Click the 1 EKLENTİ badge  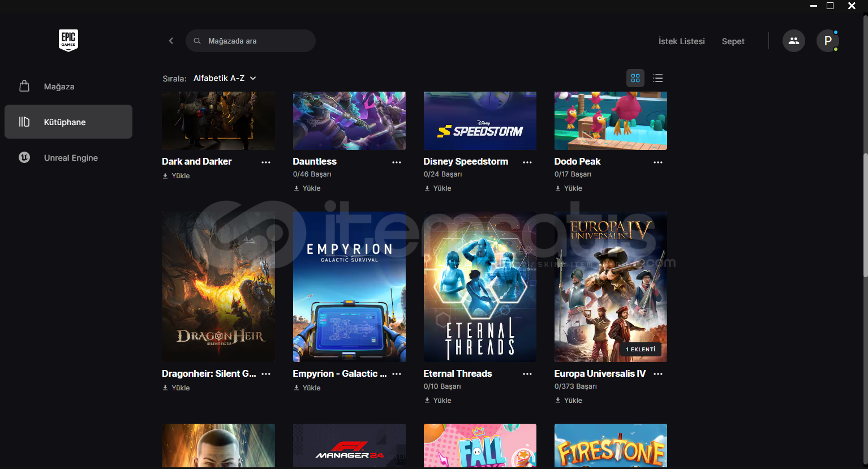(641, 350)
